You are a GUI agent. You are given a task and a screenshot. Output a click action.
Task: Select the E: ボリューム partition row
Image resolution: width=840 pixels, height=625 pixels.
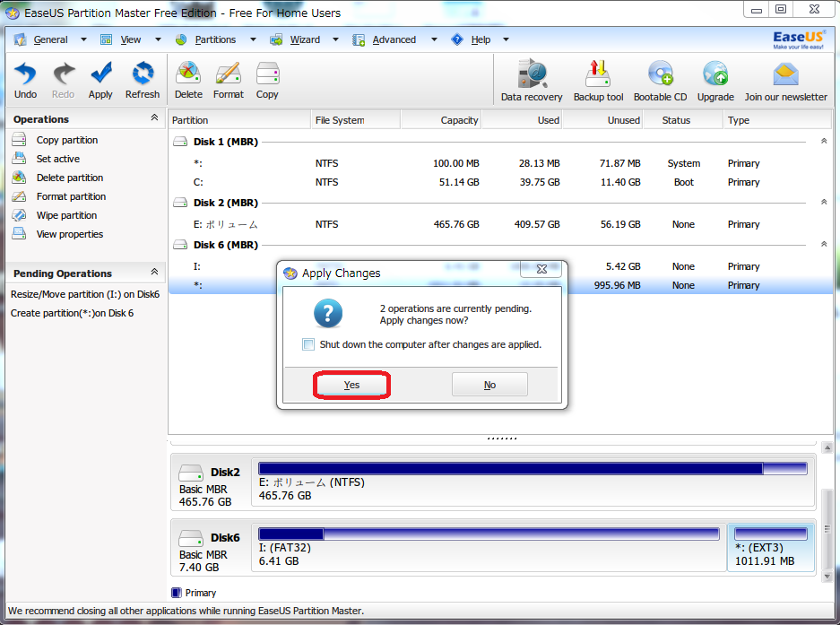tap(500, 224)
